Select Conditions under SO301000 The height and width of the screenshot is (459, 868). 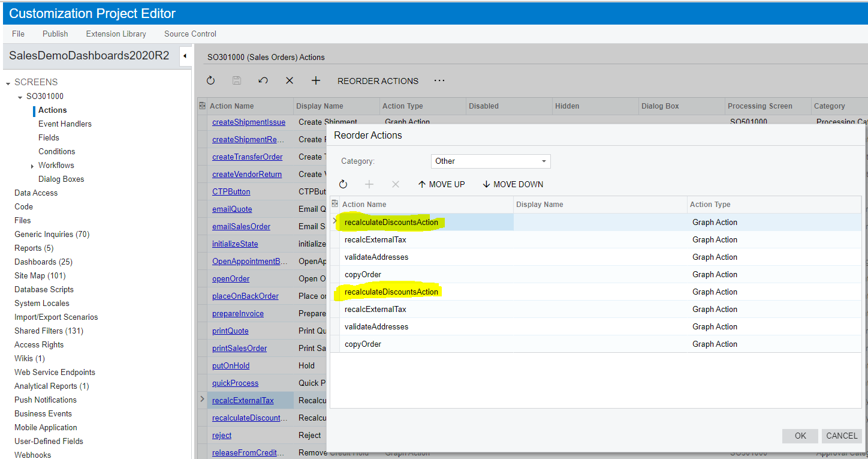click(56, 151)
